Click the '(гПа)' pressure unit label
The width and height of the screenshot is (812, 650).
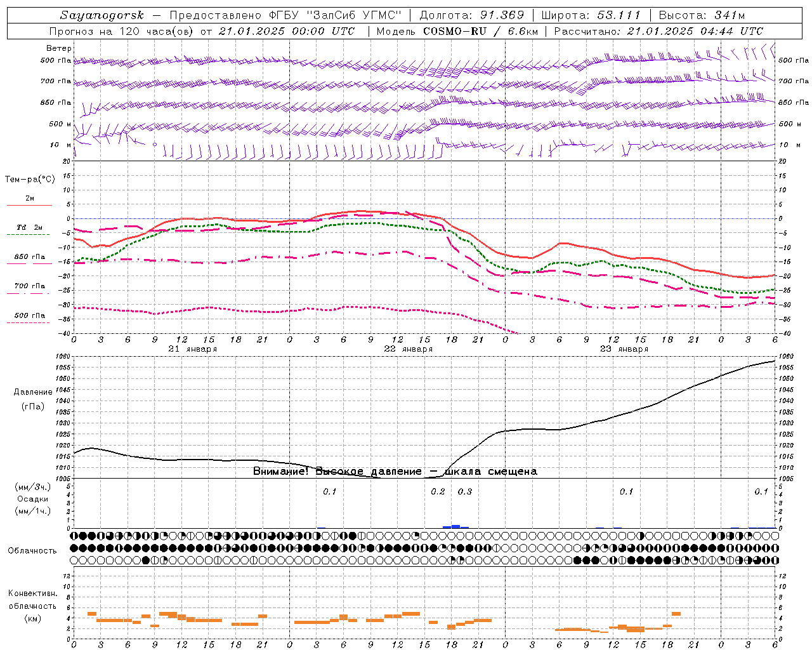pos(33,406)
